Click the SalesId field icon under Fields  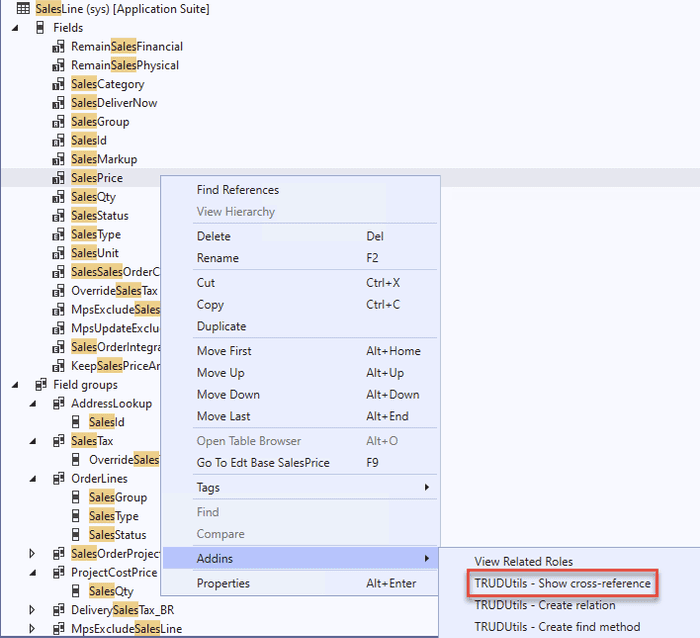coord(58,141)
